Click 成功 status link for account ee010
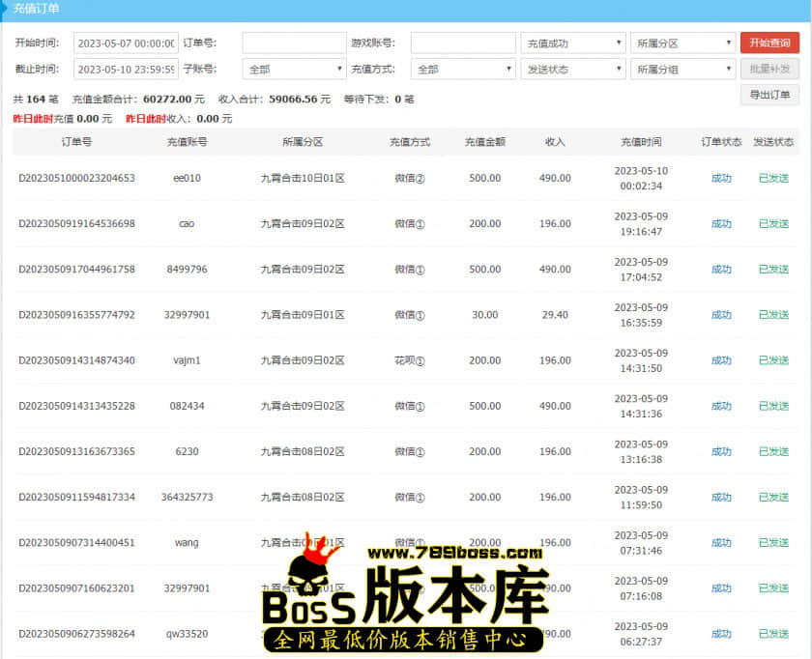This screenshot has width=812, height=659. tap(721, 178)
